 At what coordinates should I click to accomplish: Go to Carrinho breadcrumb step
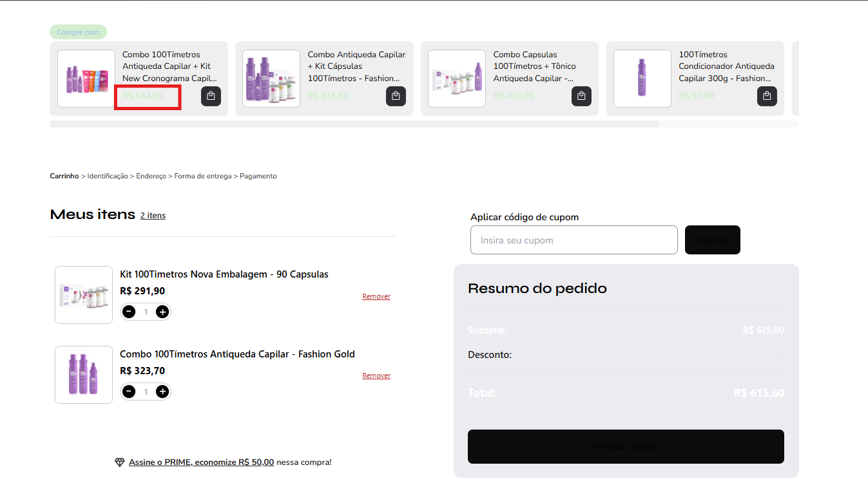64,176
